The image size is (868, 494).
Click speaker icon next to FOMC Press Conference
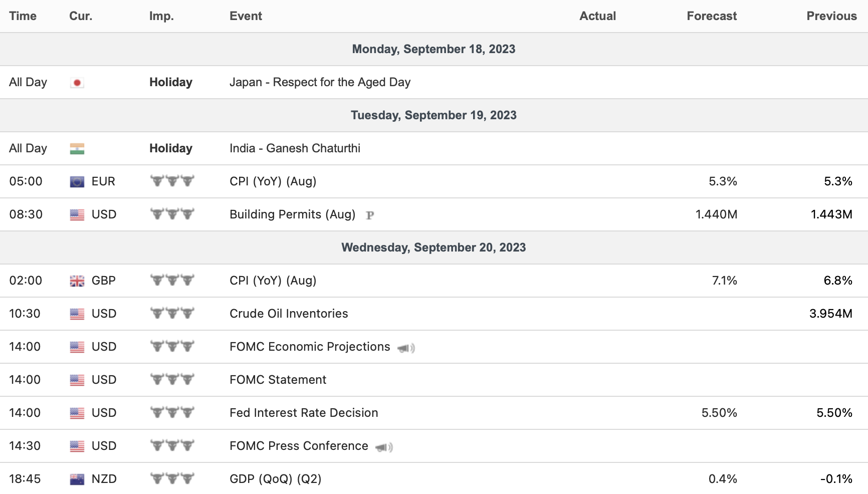[x=384, y=447]
